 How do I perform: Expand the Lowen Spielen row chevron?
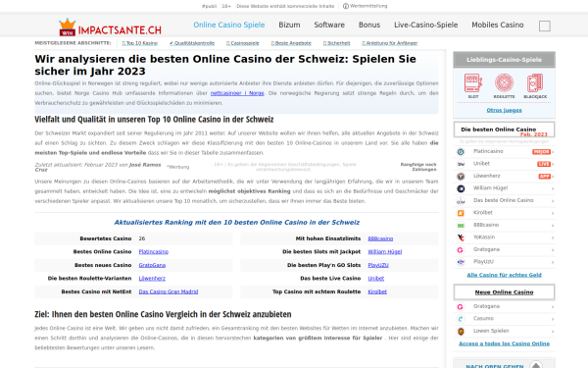pyautogui.click(x=553, y=332)
